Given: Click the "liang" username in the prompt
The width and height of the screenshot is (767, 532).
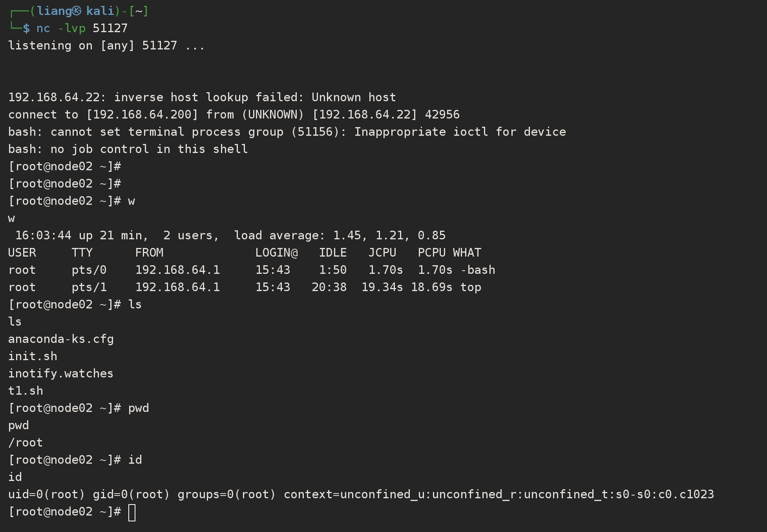Looking at the screenshot, I should pos(54,11).
